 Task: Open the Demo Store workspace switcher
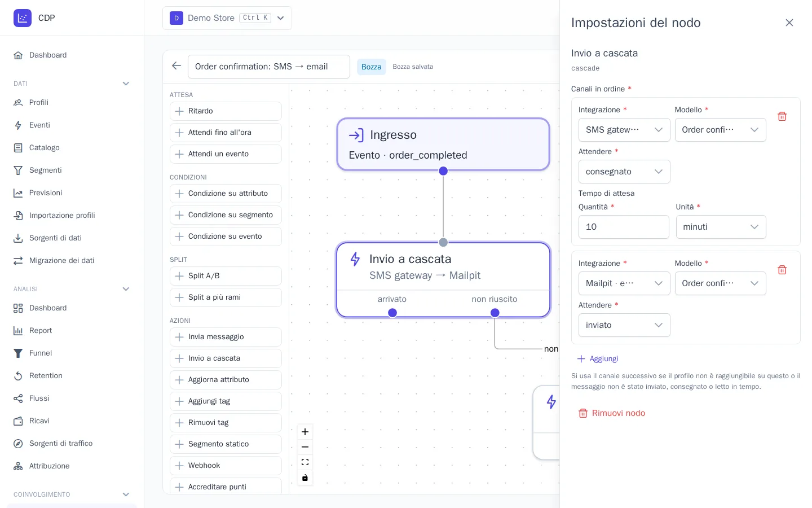click(x=227, y=18)
